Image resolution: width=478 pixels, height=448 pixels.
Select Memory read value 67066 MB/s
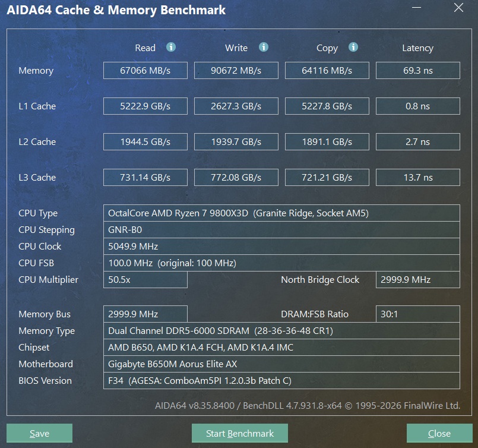click(x=145, y=71)
